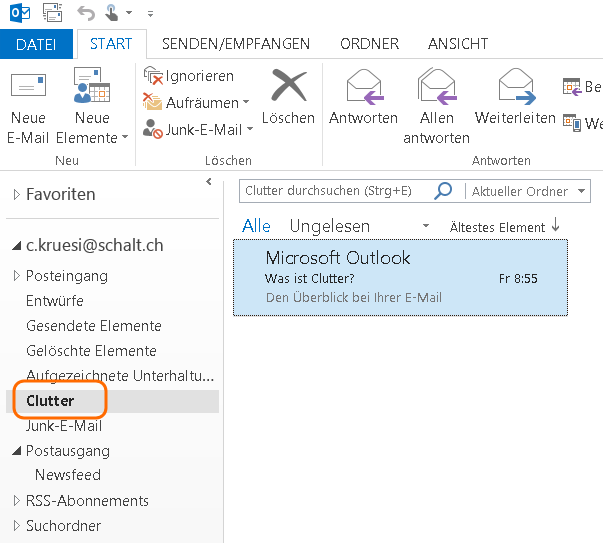Image resolution: width=603 pixels, height=543 pixels.
Task: Click the search magnifier icon
Action: tap(442, 191)
